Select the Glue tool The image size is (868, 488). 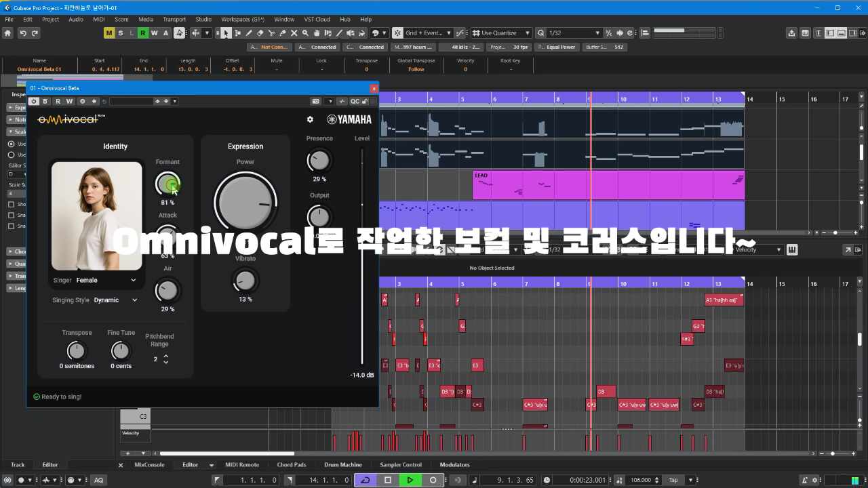coord(282,33)
